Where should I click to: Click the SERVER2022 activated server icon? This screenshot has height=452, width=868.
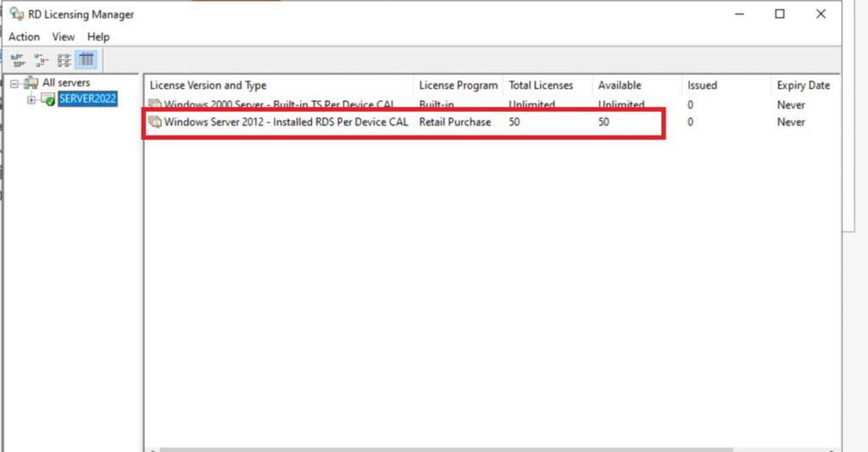pyautogui.click(x=47, y=100)
